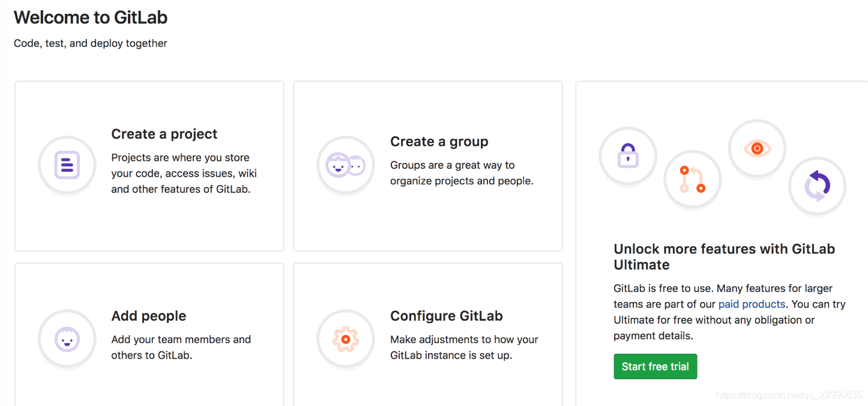Click the smiley faces Create a group icon

pyautogui.click(x=346, y=165)
